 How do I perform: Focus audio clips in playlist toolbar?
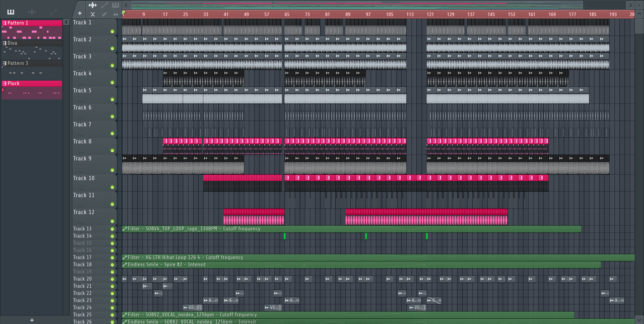(93, 5)
